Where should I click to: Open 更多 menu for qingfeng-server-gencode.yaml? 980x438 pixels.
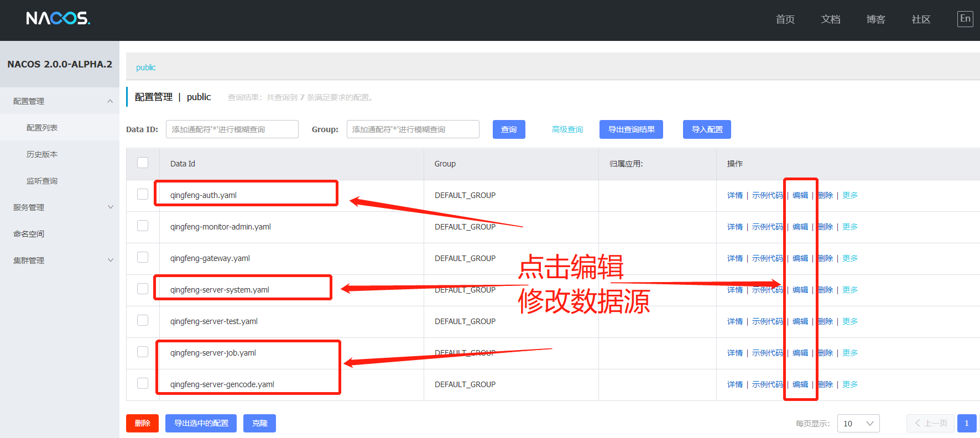[x=850, y=384]
